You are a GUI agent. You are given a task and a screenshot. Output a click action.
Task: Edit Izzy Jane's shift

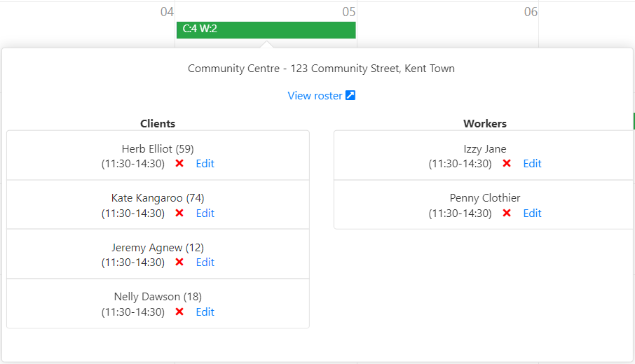pyautogui.click(x=532, y=163)
